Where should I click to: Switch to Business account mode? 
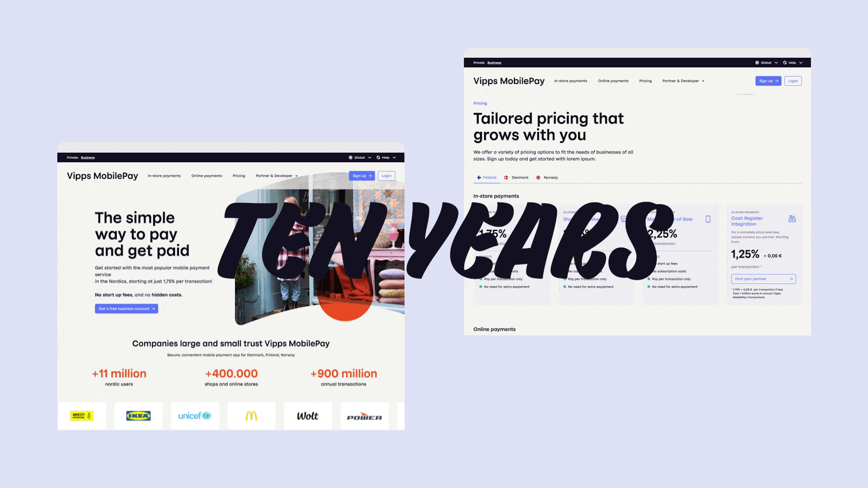click(88, 157)
